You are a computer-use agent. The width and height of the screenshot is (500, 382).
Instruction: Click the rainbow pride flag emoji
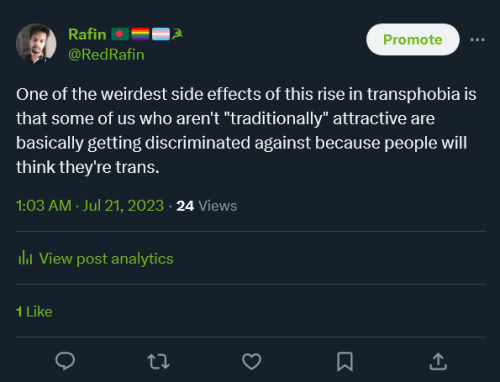click(140, 34)
